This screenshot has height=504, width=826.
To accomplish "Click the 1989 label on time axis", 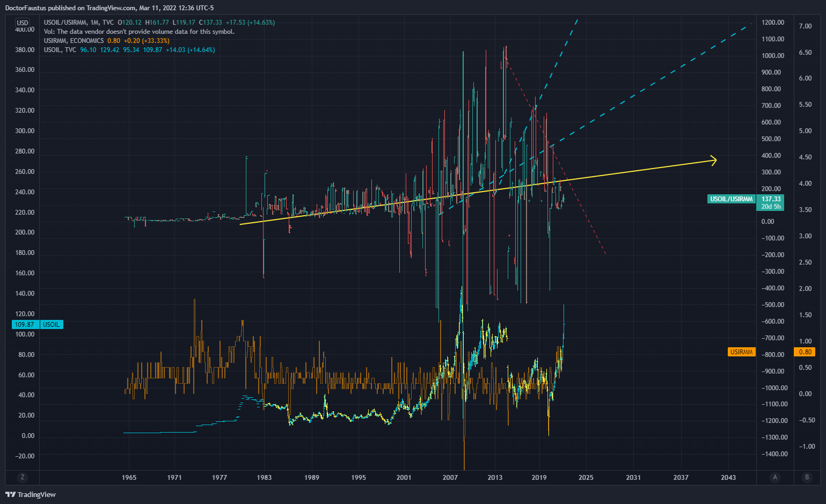I will point(311,477).
